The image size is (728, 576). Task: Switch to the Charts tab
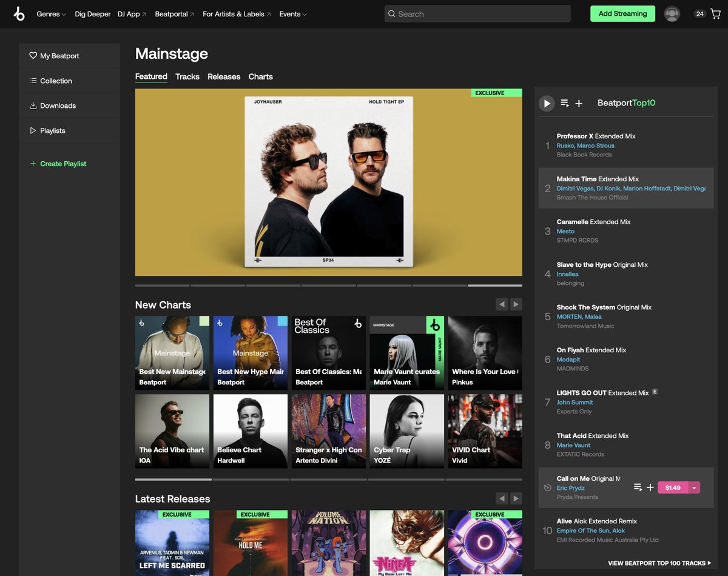point(261,76)
